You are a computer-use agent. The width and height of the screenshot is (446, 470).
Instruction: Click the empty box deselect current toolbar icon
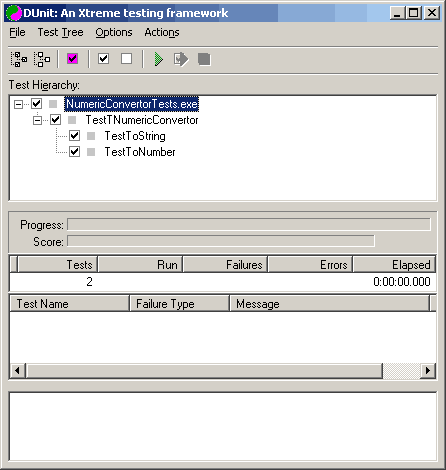tap(126, 59)
